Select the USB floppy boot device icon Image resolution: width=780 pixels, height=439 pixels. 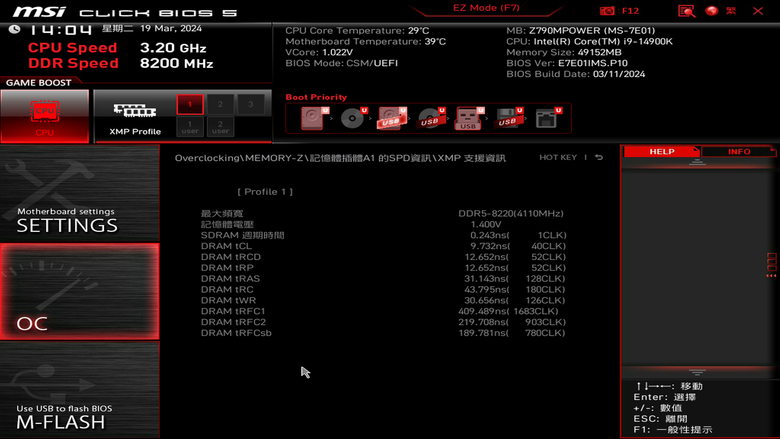507,118
